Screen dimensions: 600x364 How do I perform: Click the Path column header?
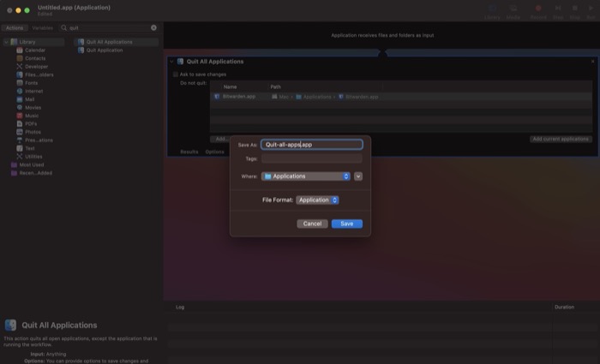tap(275, 87)
